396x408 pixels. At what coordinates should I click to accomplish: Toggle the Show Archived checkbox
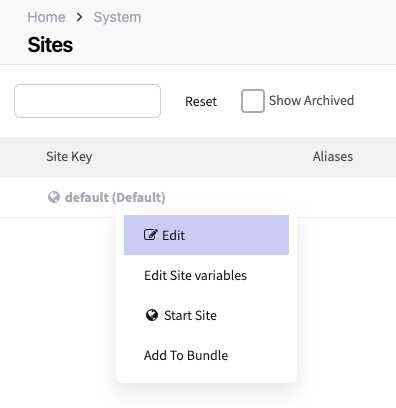tap(253, 101)
